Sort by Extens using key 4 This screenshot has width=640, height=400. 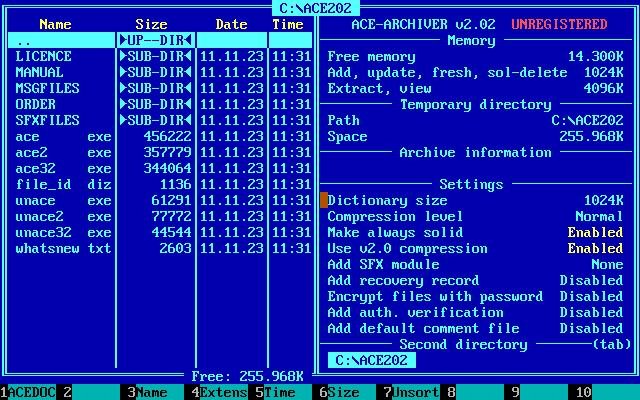point(220,392)
